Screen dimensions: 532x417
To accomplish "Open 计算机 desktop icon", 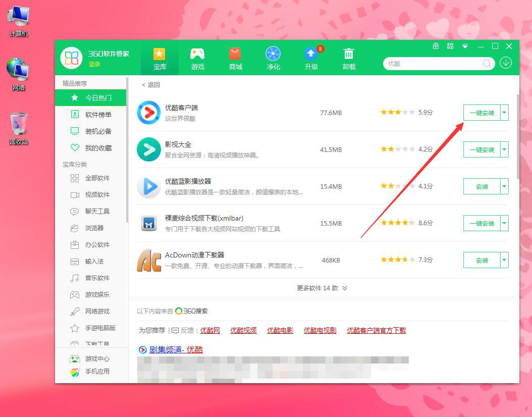I will pyautogui.click(x=18, y=21).
